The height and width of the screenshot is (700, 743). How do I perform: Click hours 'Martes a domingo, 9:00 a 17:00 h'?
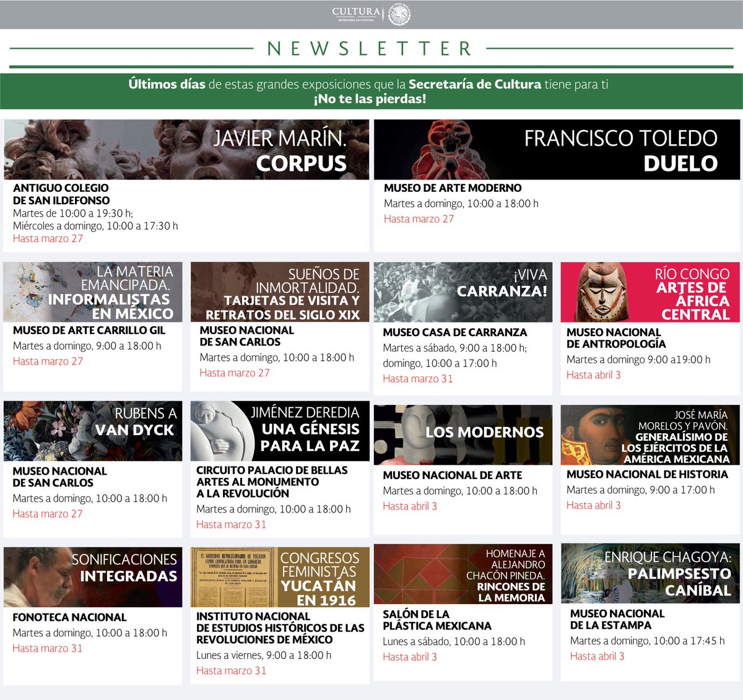[641, 490]
